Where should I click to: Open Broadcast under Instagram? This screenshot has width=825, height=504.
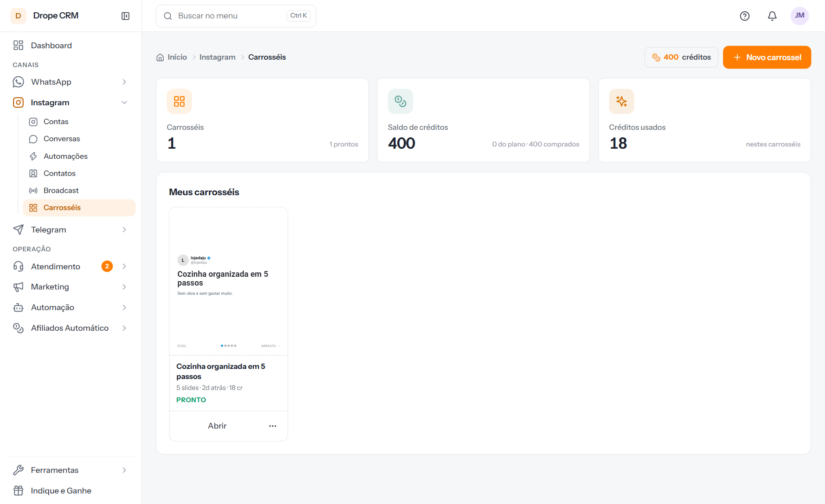point(79,190)
